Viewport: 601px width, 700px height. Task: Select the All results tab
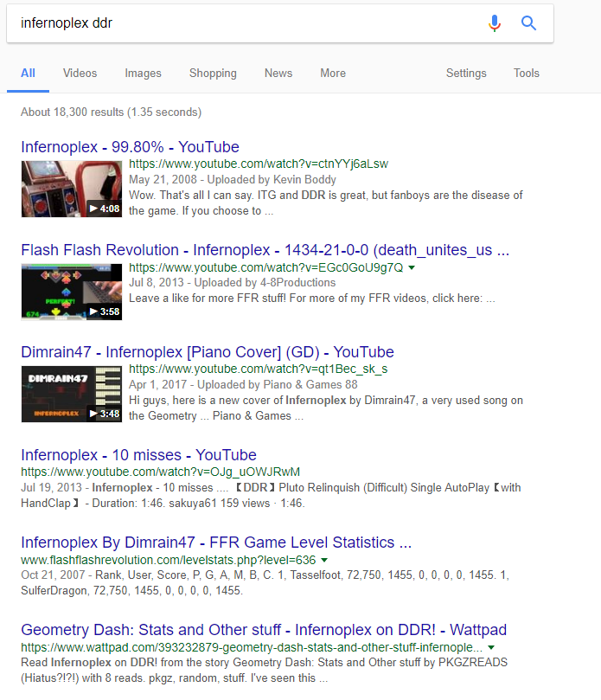point(28,74)
